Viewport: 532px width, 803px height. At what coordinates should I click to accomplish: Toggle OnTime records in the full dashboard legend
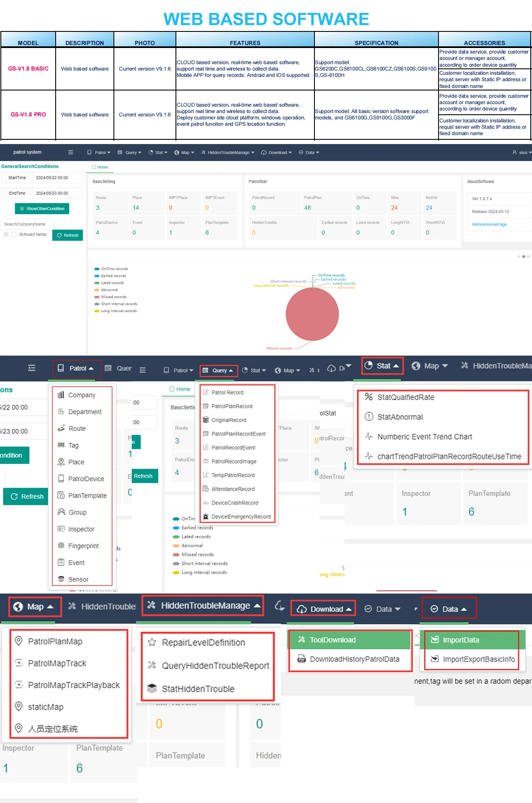[x=97, y=269]
